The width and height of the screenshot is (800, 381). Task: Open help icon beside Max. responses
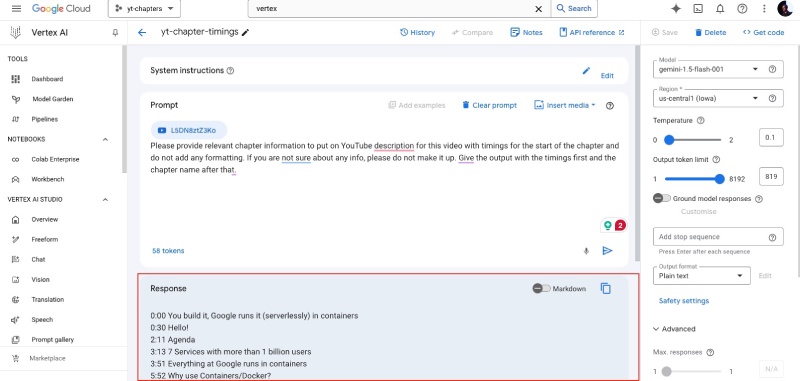click(710, 352)
